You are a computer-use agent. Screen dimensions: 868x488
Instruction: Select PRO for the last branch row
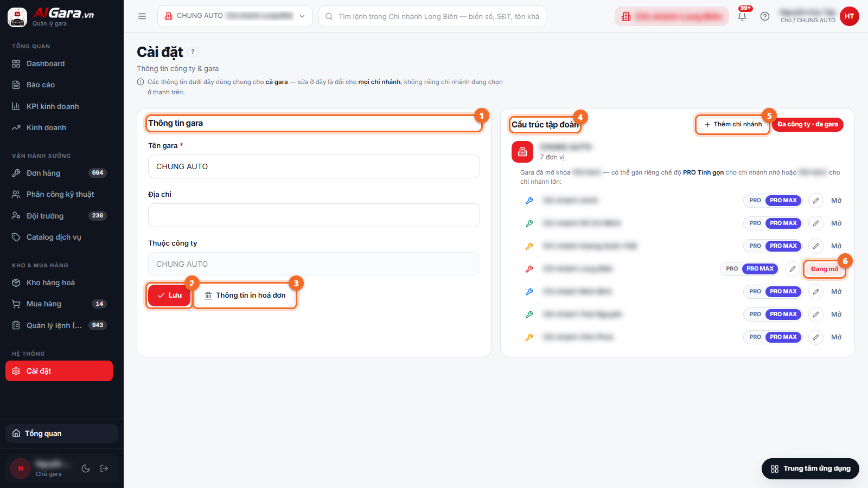(x=755, y=337)
